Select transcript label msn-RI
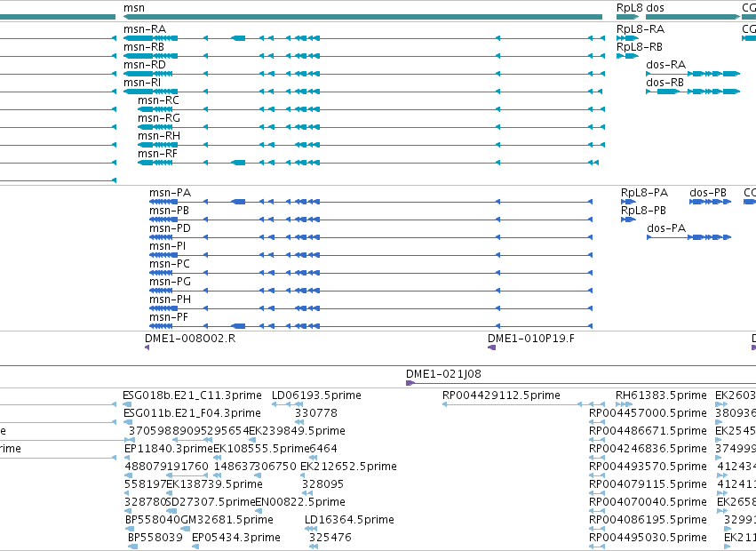The height and width of the screenshot is (551, 756). click(142, 83)
